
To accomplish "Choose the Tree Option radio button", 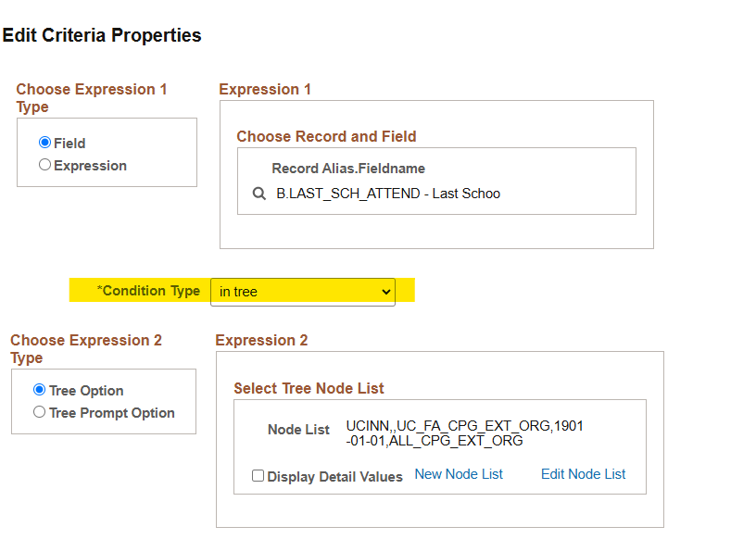I will click(39, 390).
